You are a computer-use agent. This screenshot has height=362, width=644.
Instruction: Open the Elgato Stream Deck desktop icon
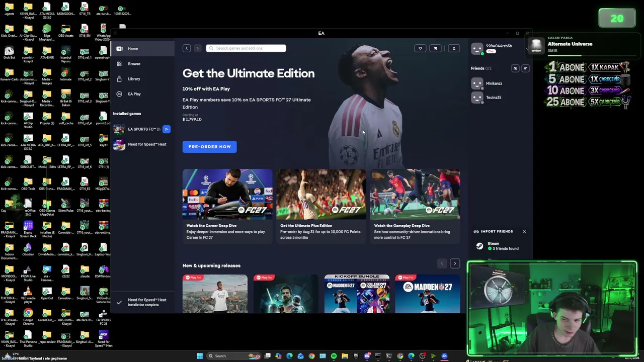click(28, 229)
